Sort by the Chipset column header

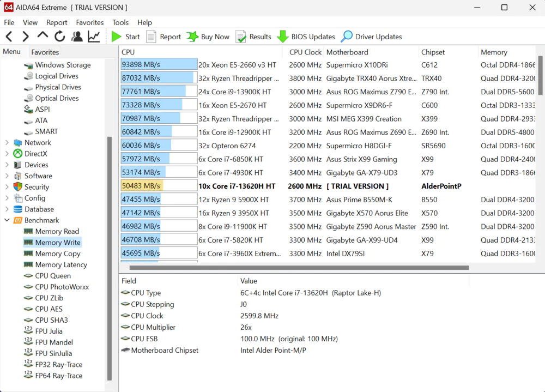[x=449, y=52]
